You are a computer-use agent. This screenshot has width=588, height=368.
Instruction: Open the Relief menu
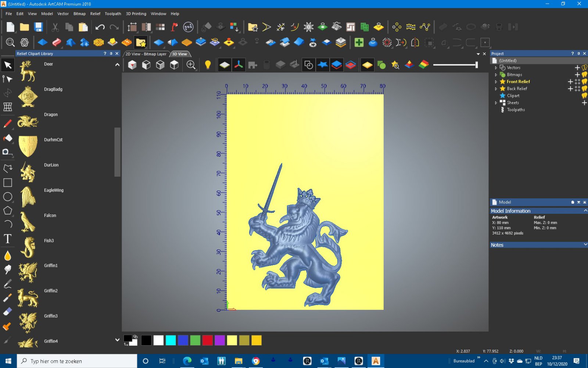(x=95, y=14)
